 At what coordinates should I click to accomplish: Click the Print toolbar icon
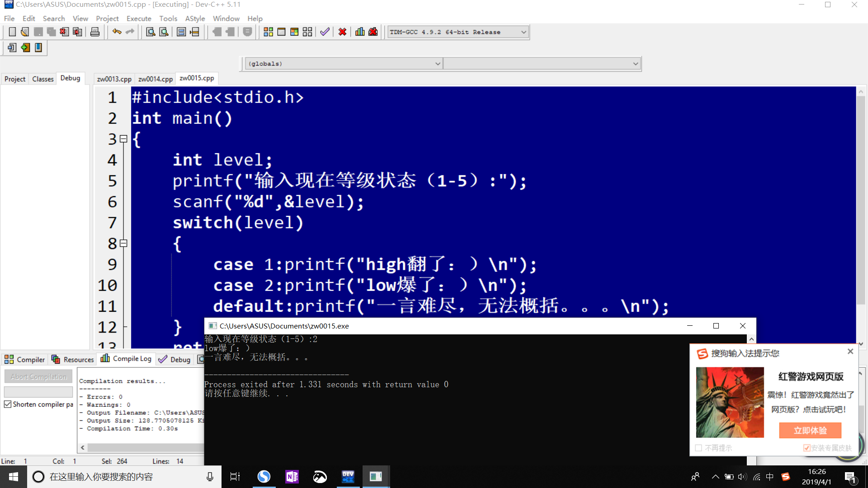coord(95,32)
